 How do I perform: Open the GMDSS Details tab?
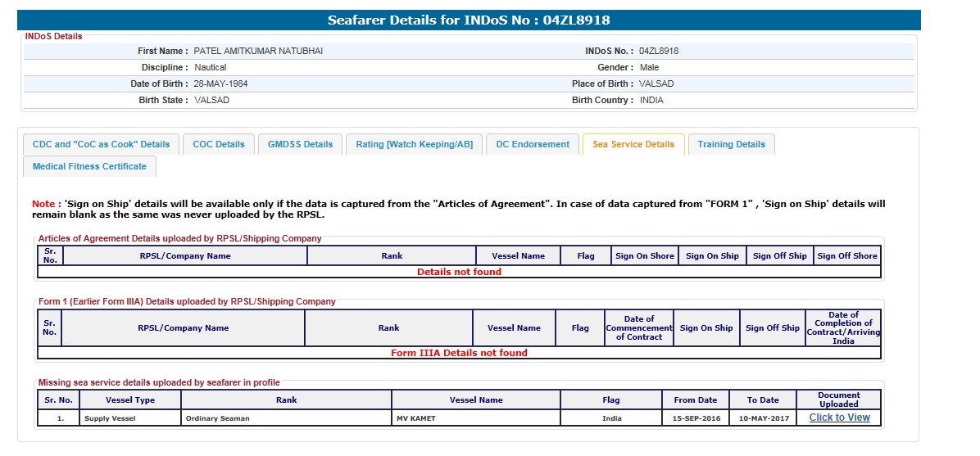pyautogui.click(x=301, y=144)
